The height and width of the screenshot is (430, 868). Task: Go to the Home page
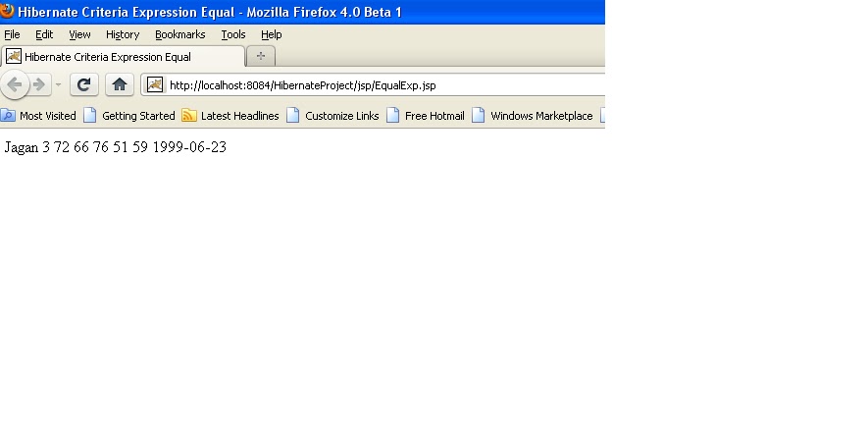[120, 84]
